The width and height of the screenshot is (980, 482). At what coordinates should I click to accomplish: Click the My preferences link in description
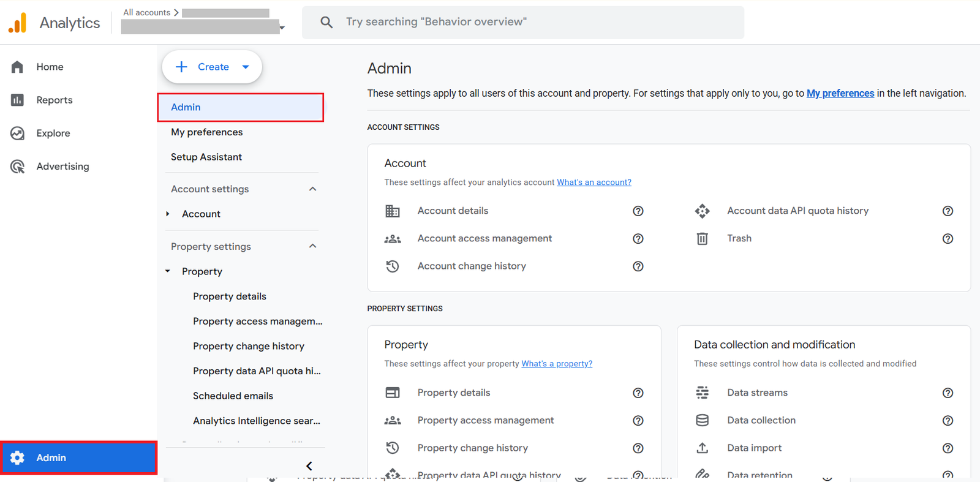coord(840,93)
